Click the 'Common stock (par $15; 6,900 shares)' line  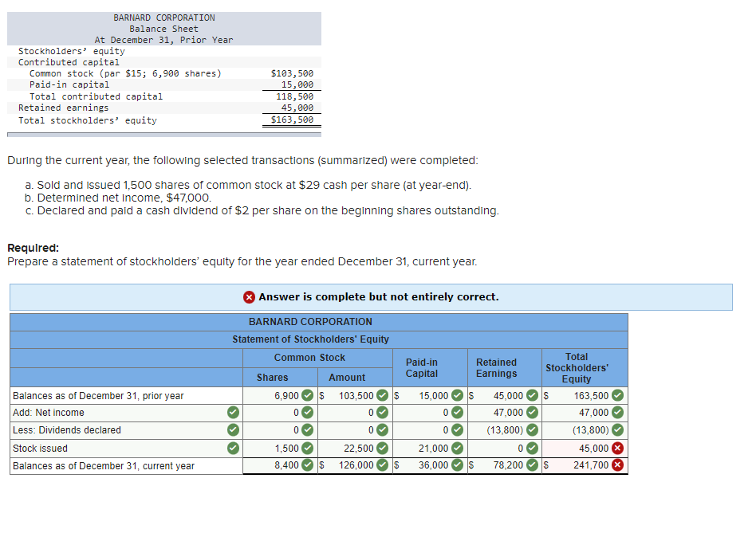(125, 73)
